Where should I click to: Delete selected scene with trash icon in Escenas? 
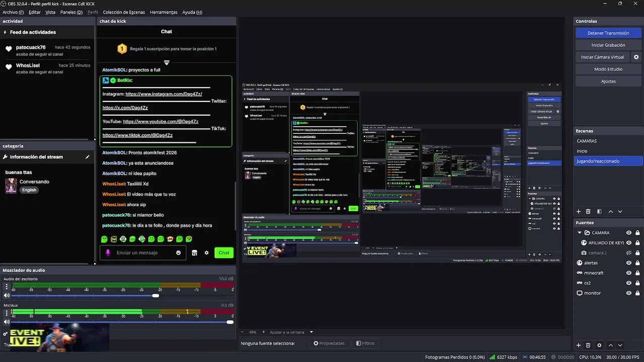(588, 212)
